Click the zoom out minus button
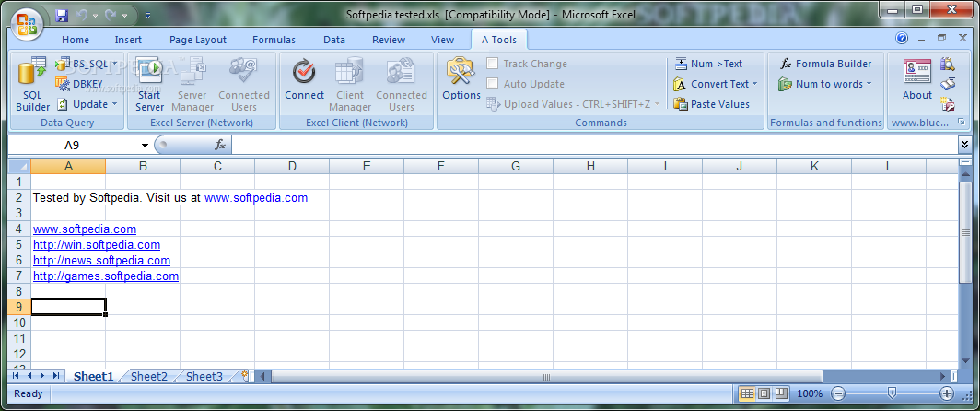 point(838,393)
